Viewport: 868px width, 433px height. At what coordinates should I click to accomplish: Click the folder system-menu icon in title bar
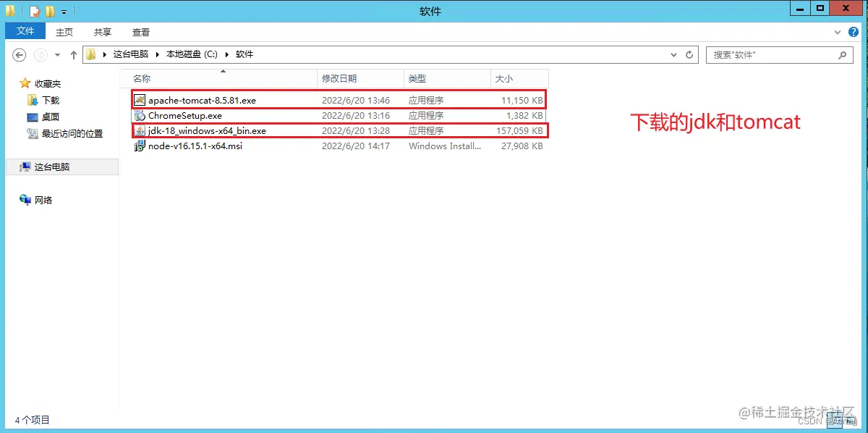click(x=11, y=11)
